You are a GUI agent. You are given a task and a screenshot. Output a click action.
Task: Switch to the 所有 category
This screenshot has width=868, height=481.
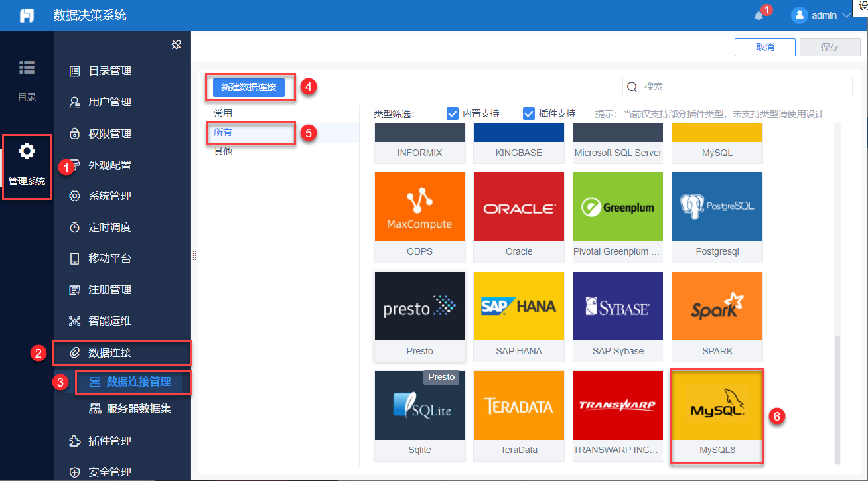pyautogui.click(x=223, y=132)
